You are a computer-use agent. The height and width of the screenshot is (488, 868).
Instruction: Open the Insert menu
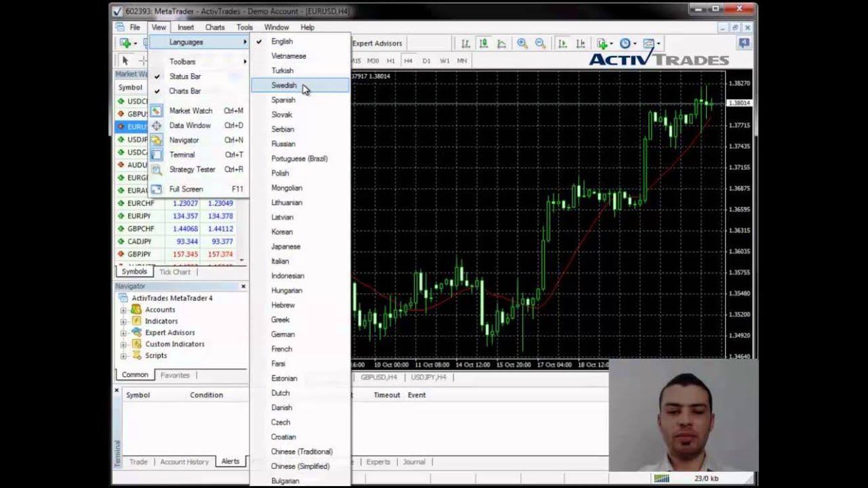185,28
